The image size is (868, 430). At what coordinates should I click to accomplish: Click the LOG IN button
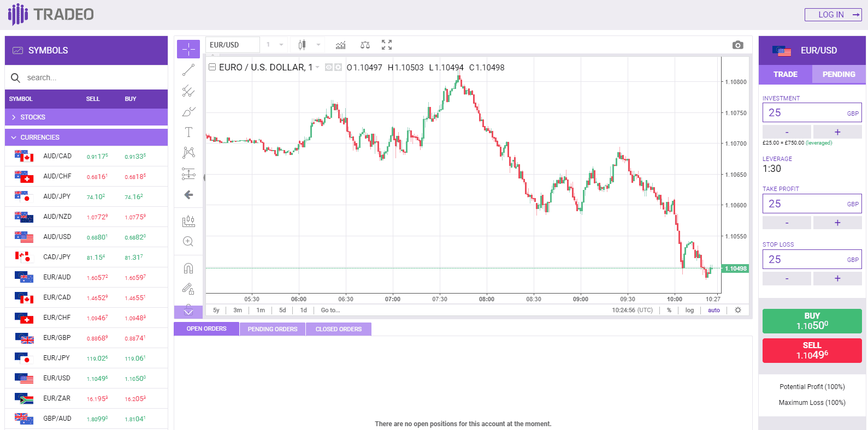[833, 15]
